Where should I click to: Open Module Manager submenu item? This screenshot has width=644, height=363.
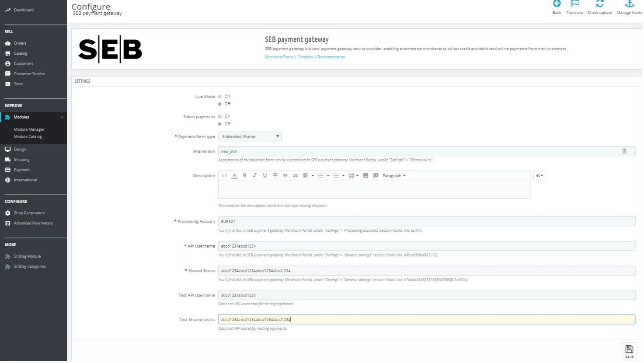[29, 129]
